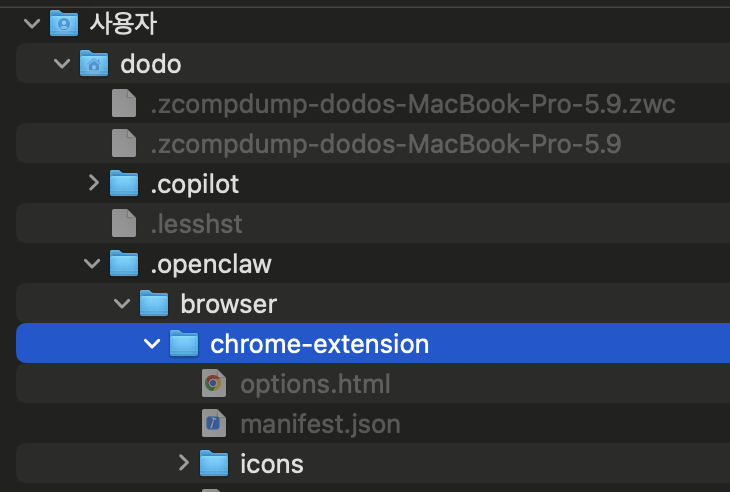Collapse the chrome-extension folder
The height and width of the screenshot is (492, 730).
coord(152,344)
